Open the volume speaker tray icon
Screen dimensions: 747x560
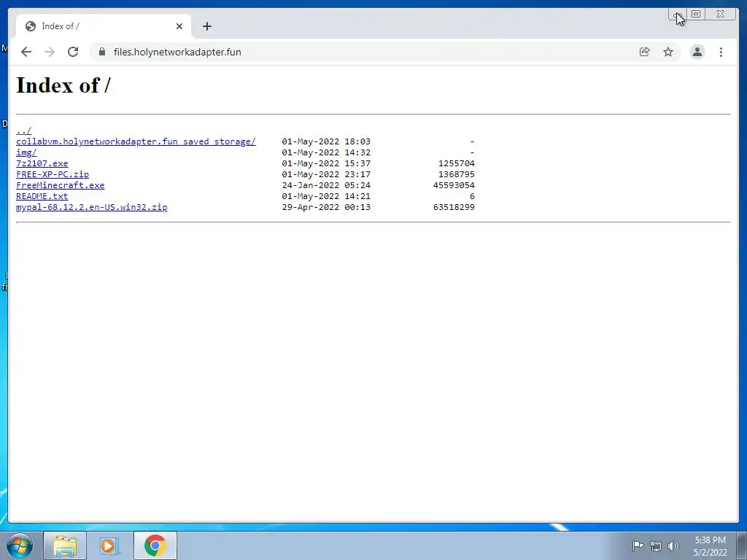pos(673,546)
